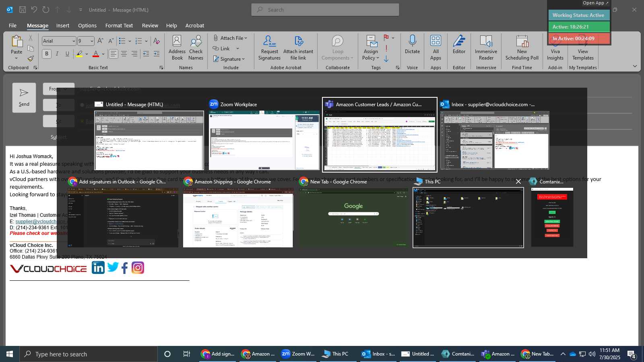Increase indent icon in Basic Text
Screen dimensions: 644x362
click(x=157, y=53)
